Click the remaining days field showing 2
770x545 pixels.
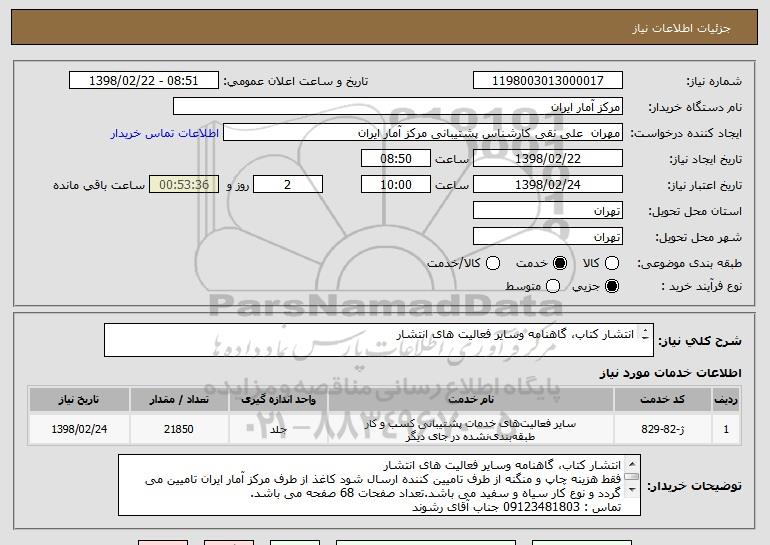(288, 185)
